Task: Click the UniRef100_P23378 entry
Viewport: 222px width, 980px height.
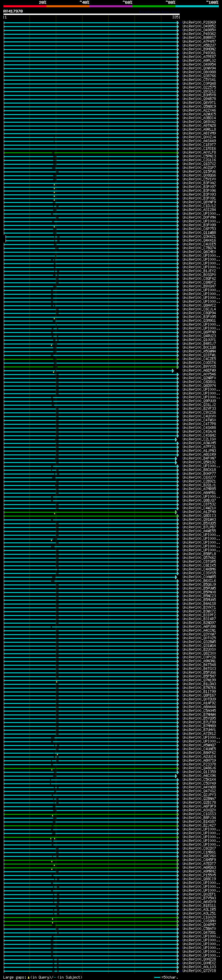Action: tap(199, 765)
